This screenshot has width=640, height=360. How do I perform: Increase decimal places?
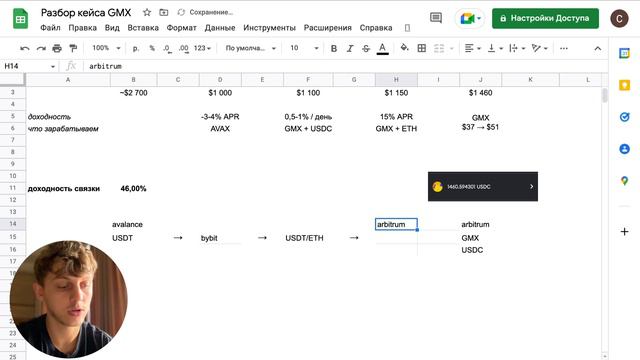tap(184, 49)
